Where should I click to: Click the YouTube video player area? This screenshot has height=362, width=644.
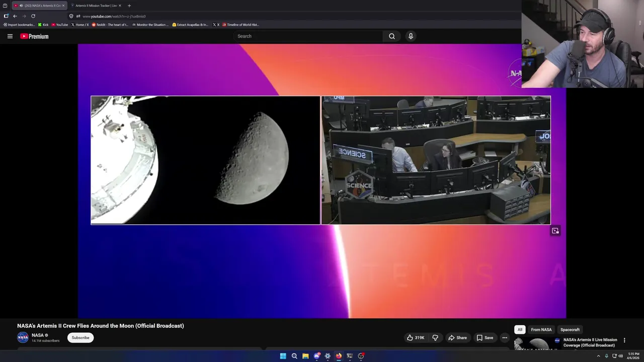click(x=322, y=181)
